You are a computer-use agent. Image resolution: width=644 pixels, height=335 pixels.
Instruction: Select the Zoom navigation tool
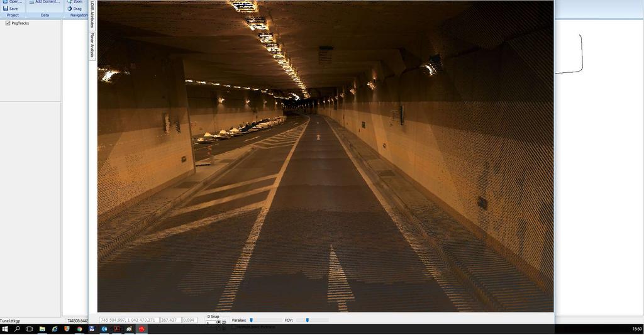pos(75,2)
